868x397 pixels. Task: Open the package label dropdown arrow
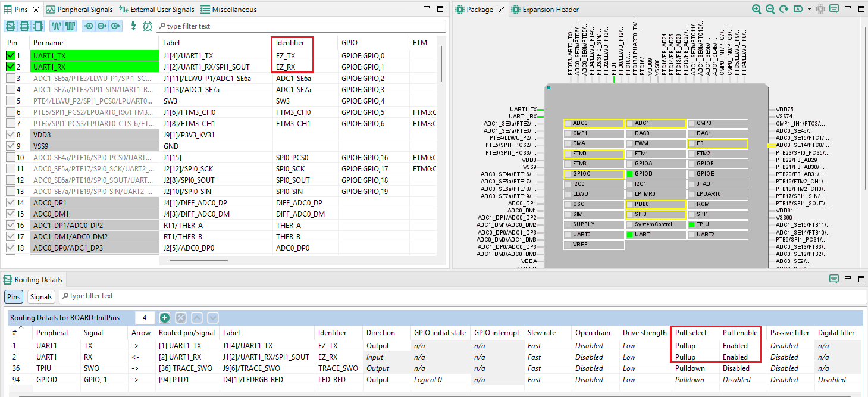click(810, 10)
